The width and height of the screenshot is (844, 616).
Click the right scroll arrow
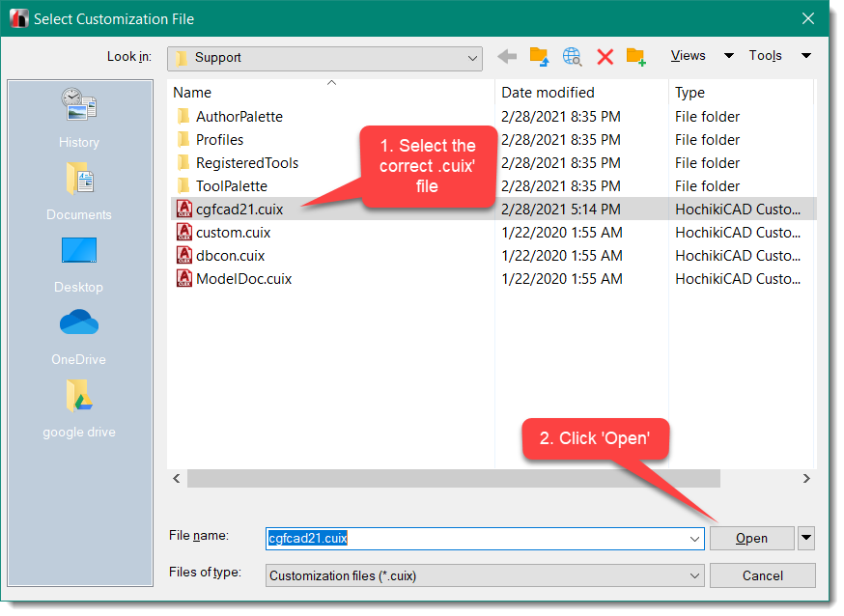pyautogui.click(x=805, y=478)
